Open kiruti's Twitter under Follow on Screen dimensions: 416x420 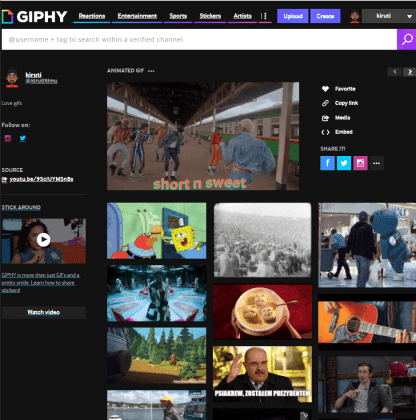23,138
